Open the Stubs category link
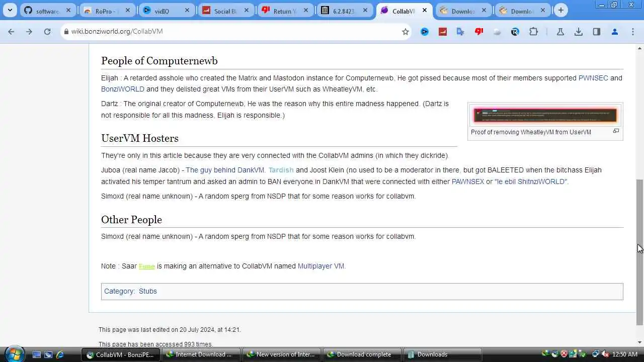644x362 pixels. pyautogui.click(x=148, y=291)
